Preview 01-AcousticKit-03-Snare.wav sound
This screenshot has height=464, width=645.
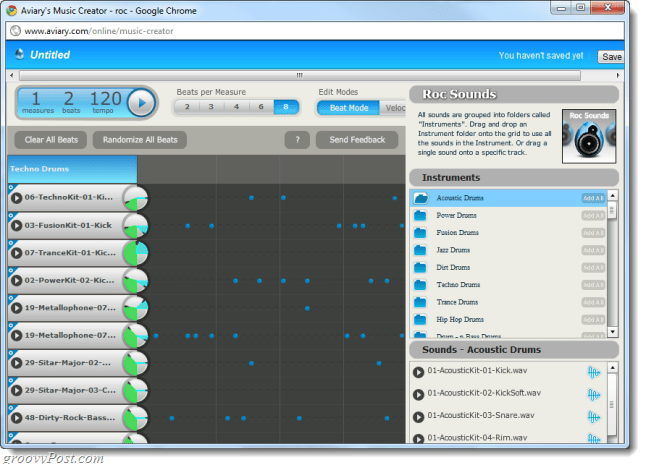click(418, 417)
